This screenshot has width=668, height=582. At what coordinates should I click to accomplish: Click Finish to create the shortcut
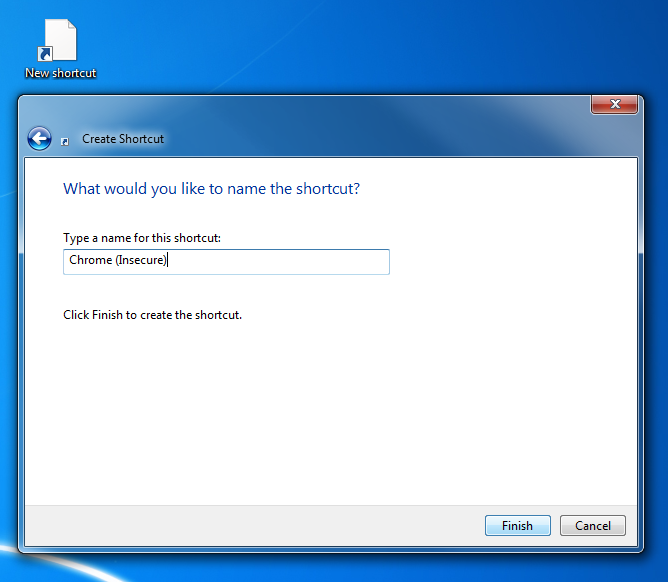coord(518,525)
